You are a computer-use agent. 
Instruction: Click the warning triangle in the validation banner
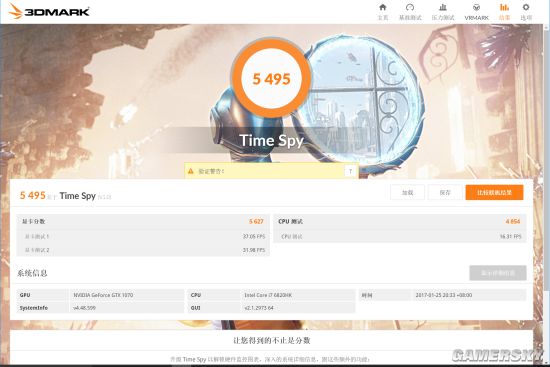point(190,171)
